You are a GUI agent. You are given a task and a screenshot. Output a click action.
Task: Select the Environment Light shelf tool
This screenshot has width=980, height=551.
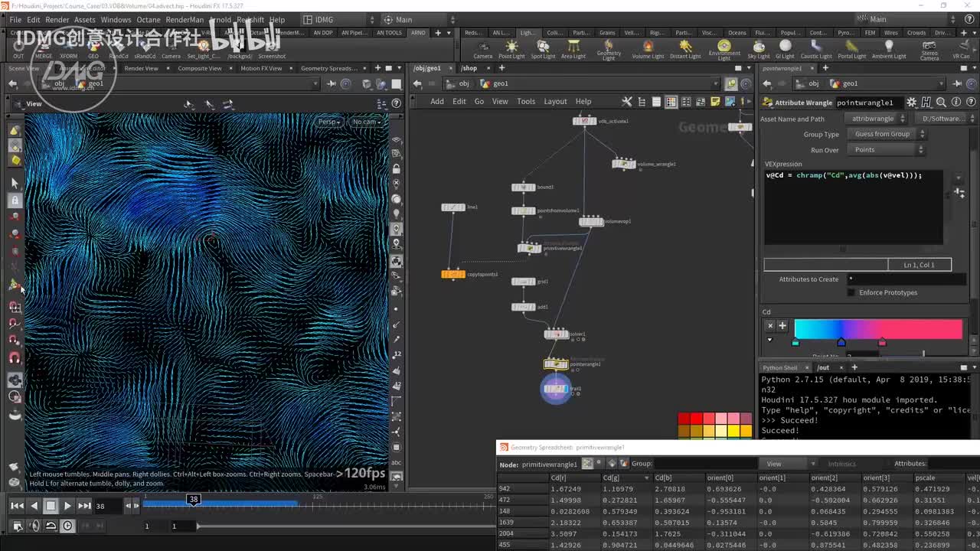coord(724,49)
